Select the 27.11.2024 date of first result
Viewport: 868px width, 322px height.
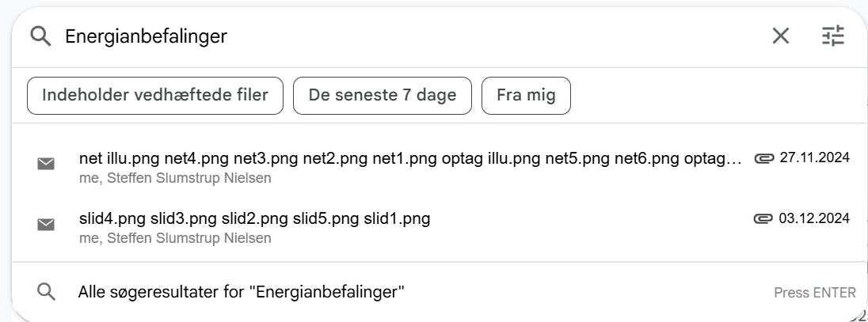pyautogui.click(x=814, y=157)
